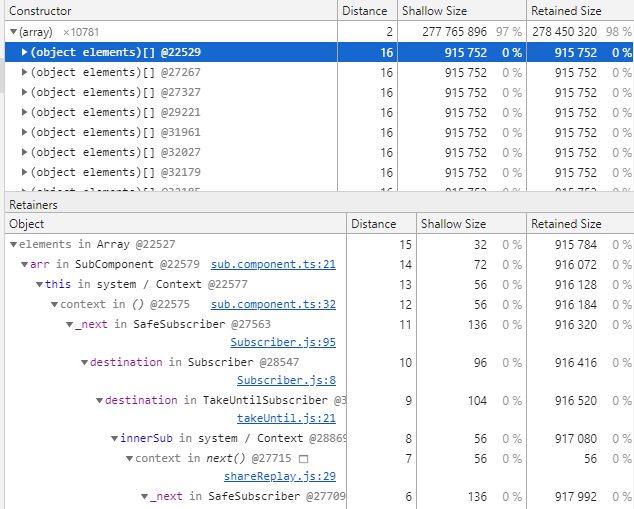Collapse innerSub in system / Context
This screenshot has height=509, width=634.
point(114,438)
